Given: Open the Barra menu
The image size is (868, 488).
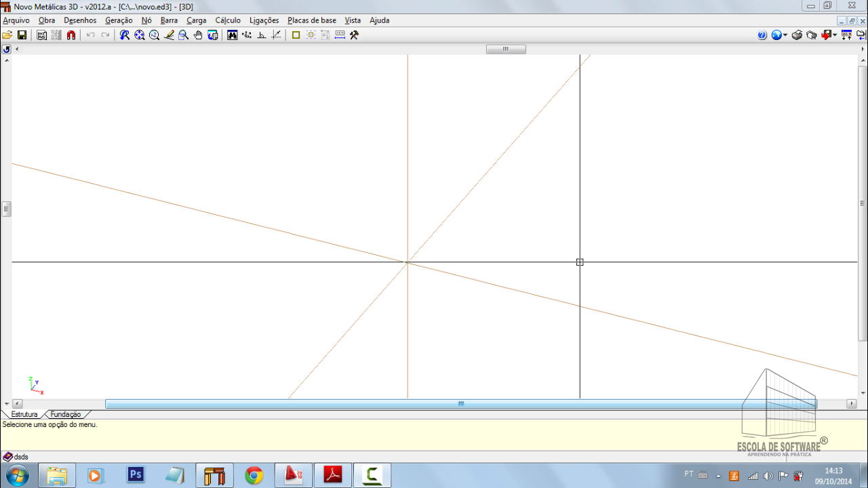Looking at the screenshot, I should pos(169,20).
